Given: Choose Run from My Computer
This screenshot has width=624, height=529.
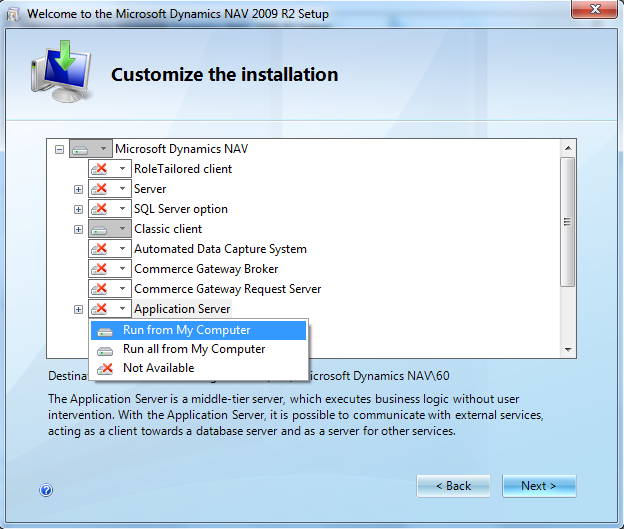Looking at the screenshot, I should coord(198,330).
